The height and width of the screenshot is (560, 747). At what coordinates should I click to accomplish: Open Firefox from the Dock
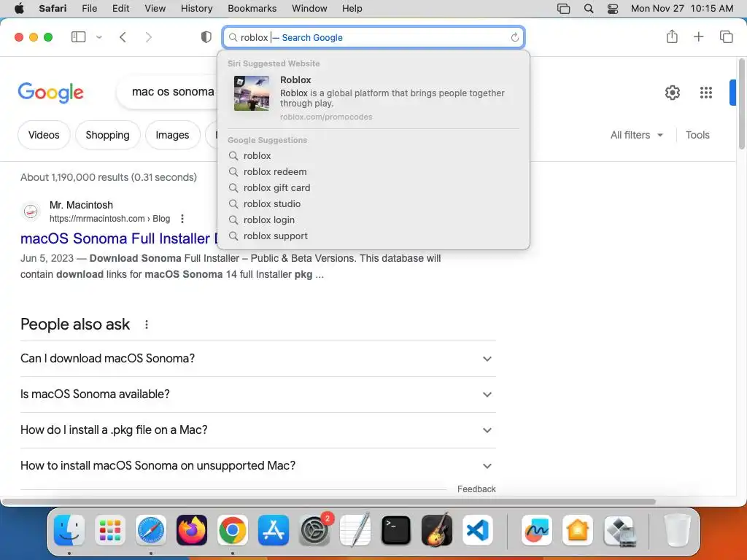coord(192,530)
